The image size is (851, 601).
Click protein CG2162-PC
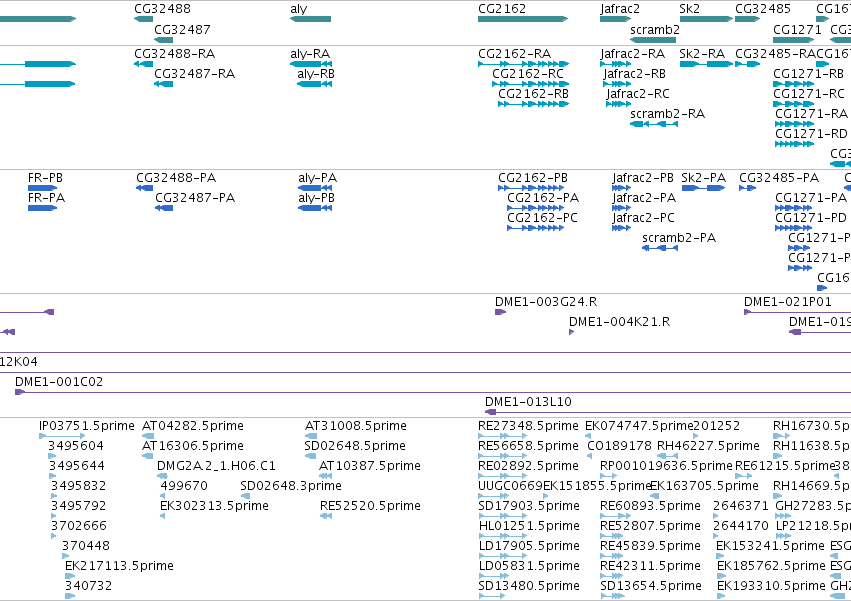click(536, 228)
